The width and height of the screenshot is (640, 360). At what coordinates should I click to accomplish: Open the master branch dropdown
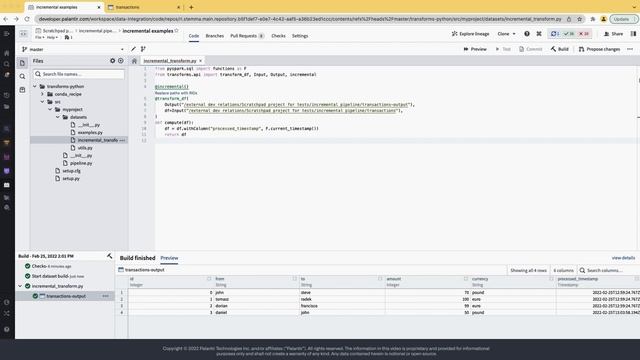tap(73, 49)
